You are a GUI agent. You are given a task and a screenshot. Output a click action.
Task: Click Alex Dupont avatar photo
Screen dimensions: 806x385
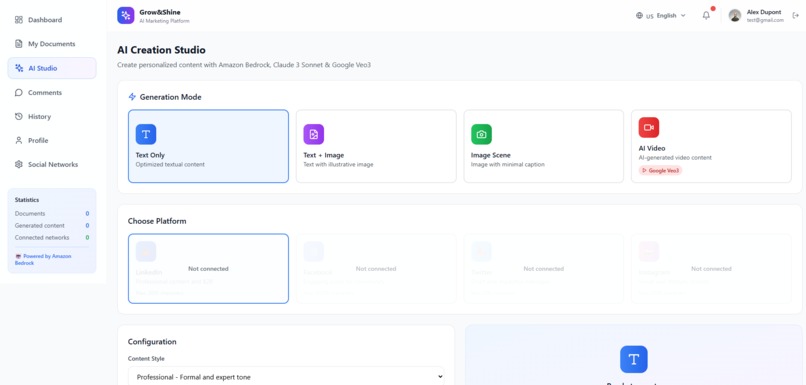tap(735, 15)
